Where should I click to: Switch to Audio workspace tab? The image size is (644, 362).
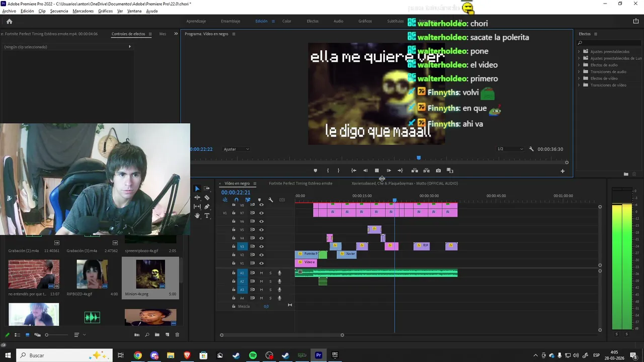coord(338,21)
